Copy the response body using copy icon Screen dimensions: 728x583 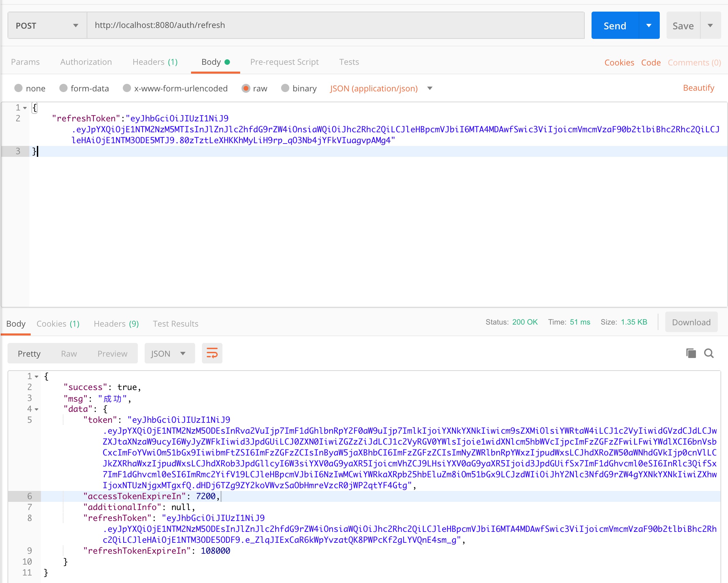coord(691,353)
